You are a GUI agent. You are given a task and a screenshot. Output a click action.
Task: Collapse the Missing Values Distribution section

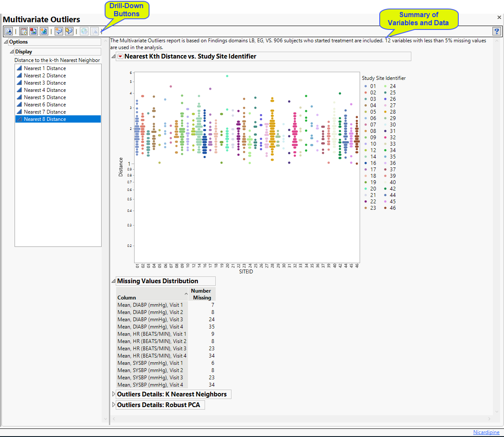click(x=113, y=281)
